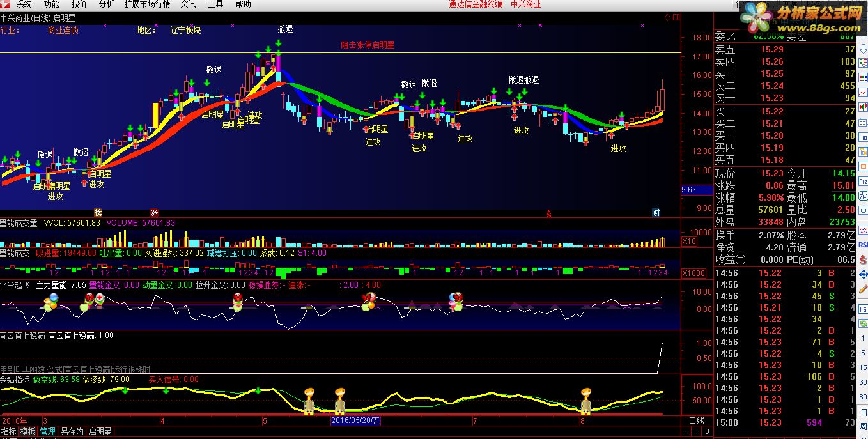
Task: Open the 资讯 menu
Action: 188,4
